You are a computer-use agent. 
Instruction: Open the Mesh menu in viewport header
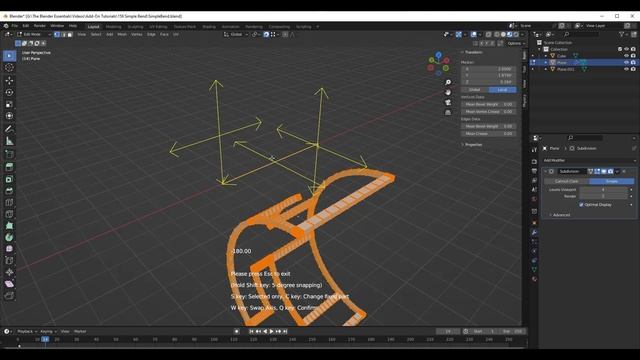click(122, 35)
